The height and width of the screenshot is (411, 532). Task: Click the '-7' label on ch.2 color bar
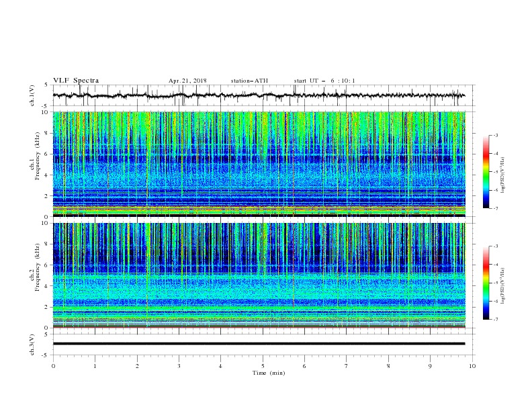pyautogui.click(x=495, y=320)
